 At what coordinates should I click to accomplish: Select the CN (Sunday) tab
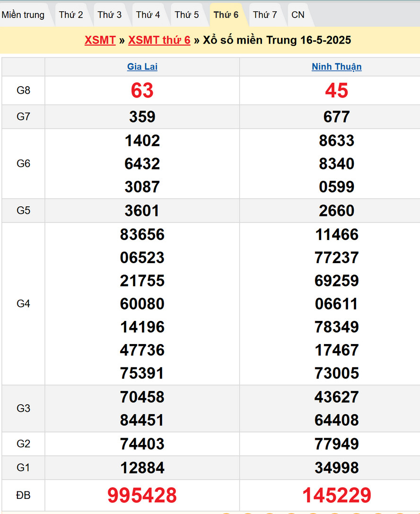pos(298,15)
